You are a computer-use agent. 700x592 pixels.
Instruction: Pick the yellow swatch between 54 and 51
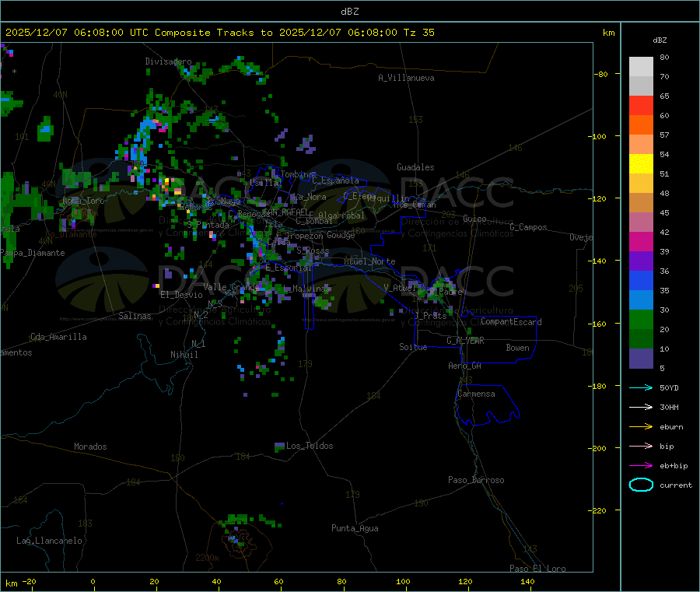coord(641,164)
